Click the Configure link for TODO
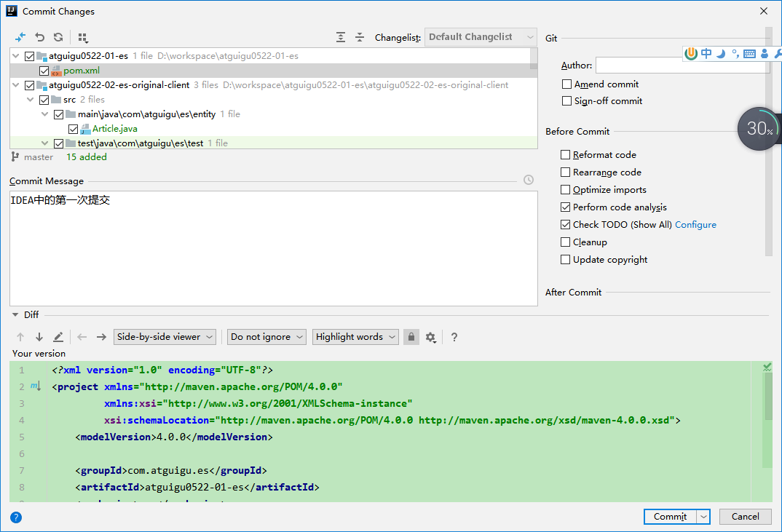782x532 pixels. pyautogui.click(x=695, y=225)
